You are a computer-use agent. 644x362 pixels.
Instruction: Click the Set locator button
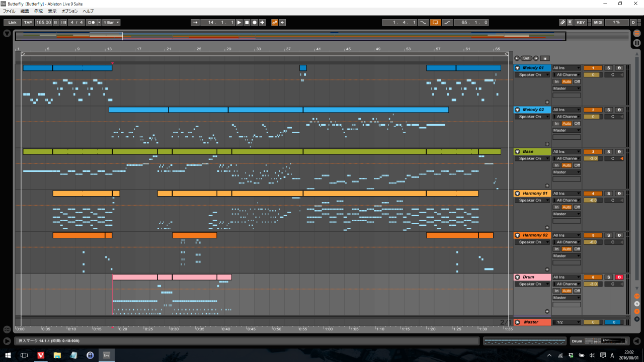point(526,58)
